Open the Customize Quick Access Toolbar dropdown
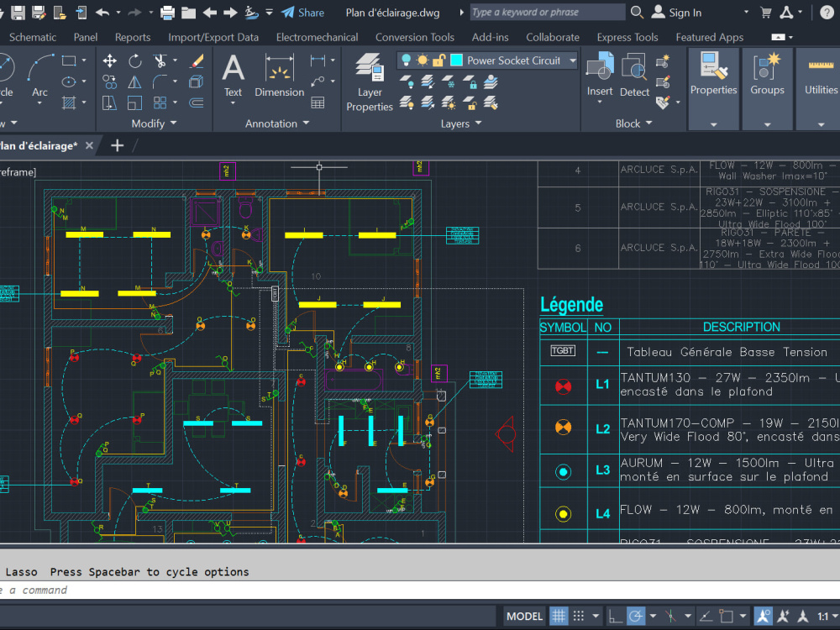The width and height of the screenshot is (840, 630). [x=269, y=13]
